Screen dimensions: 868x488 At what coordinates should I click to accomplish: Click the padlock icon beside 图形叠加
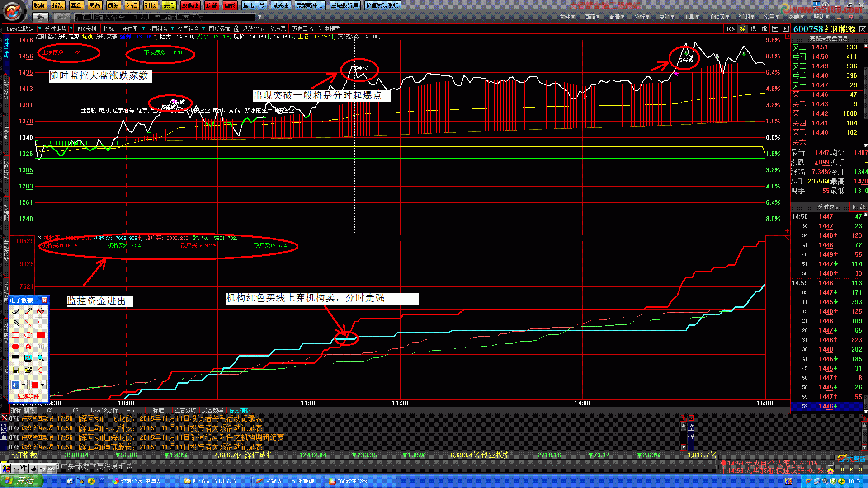236,28
